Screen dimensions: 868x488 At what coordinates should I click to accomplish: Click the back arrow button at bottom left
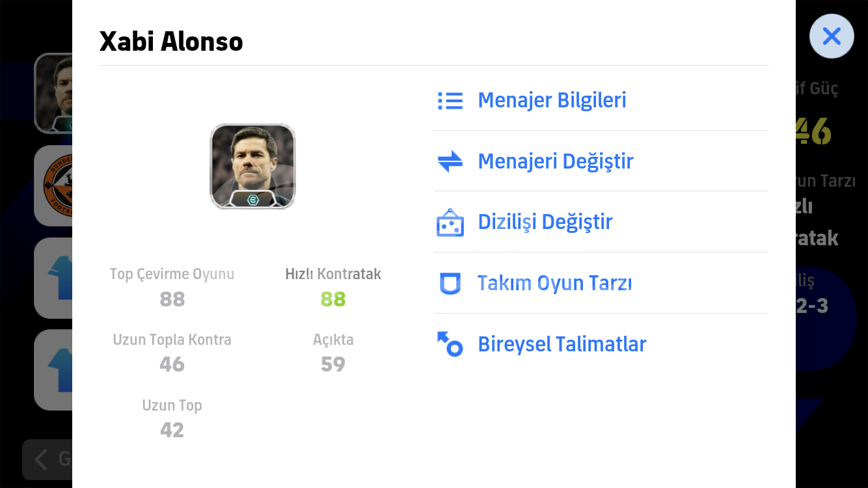(x=47, y=459)
